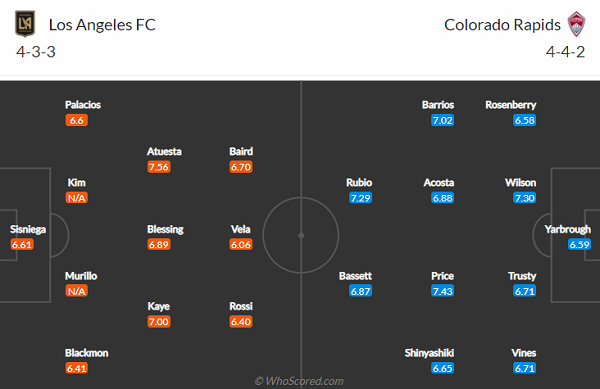Select Vela's 6.06 rating badge
Screen dimensions: 600x389
pos(241,244)
